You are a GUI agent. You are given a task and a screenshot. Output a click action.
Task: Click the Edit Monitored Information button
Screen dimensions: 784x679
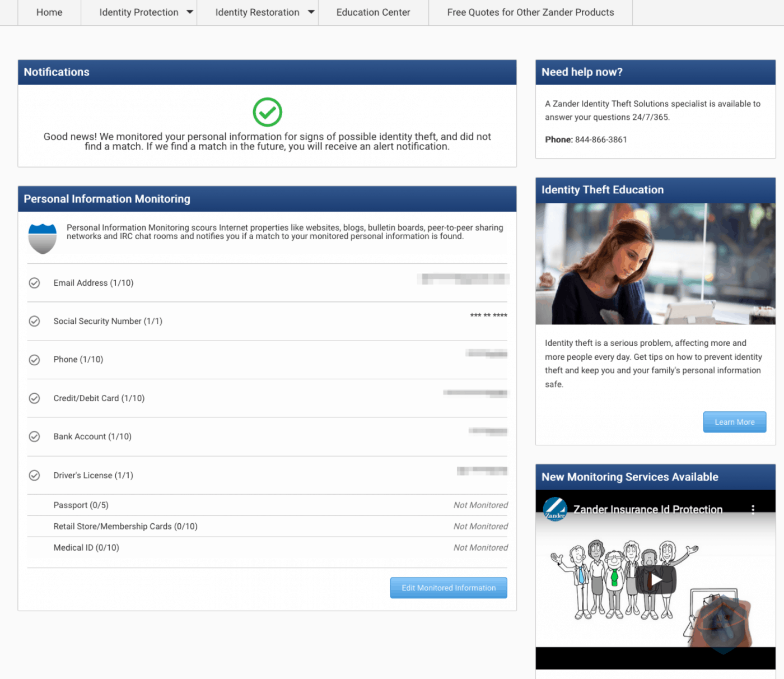click(448, 588)
